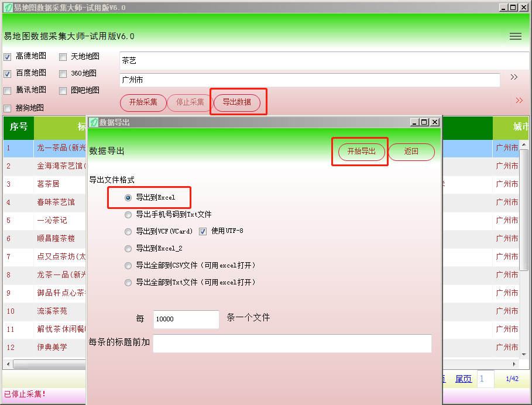Click the logo icon in 数据导出 title bar
The height and width of the screenshot is (405, 532).
[94, 122]
